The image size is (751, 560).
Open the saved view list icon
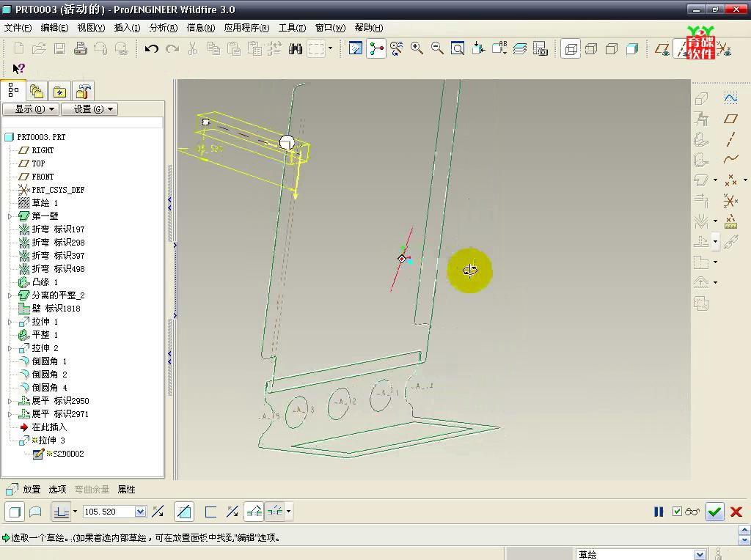pyautogui.click(x=499, y=48)
